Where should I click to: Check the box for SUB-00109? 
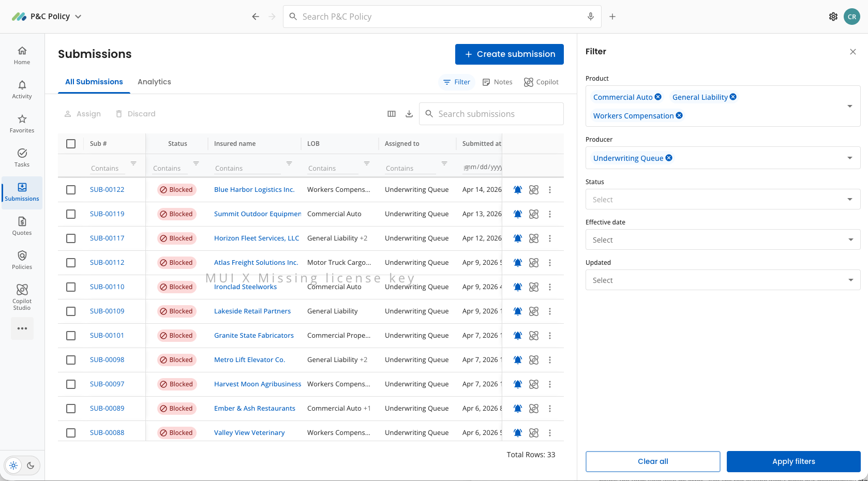[71, 311]
